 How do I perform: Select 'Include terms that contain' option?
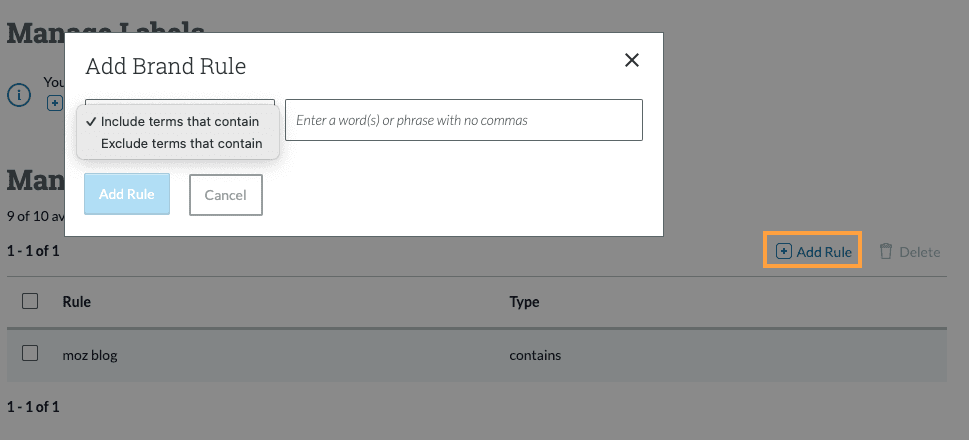pyautogui.click(x=179, y=121)
